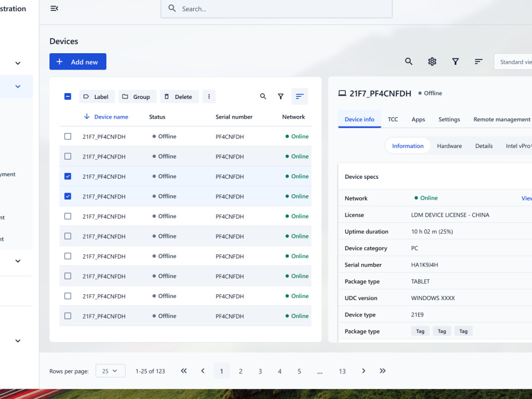Click the Status column header

click(x=157, y=117)
